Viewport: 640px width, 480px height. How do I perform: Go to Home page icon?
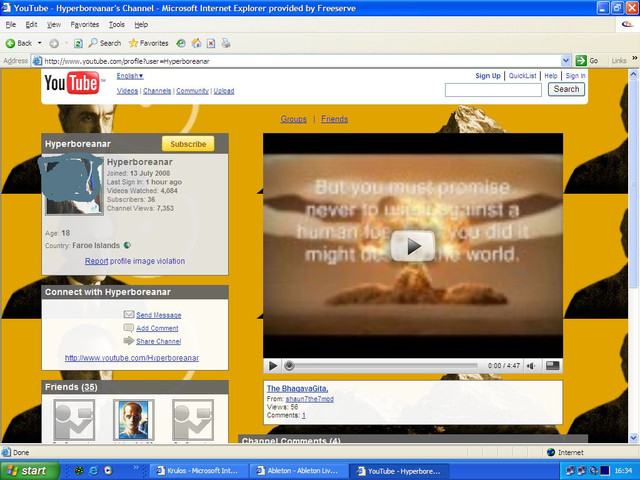click(x=196, y=43)
